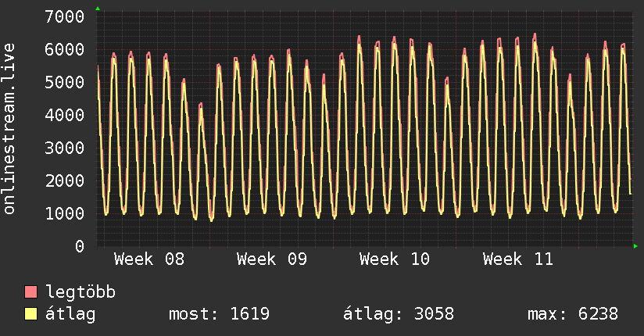
Task: Click the Week 08 axis label
Action: pyautogui.click(x=149, y=259)
